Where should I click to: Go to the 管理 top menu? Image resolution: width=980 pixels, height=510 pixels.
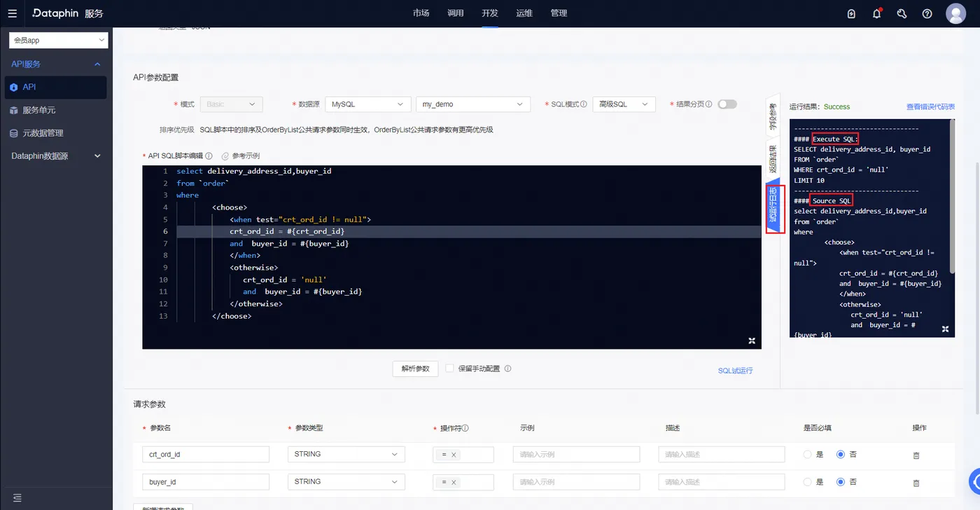[x=559, y=13]
